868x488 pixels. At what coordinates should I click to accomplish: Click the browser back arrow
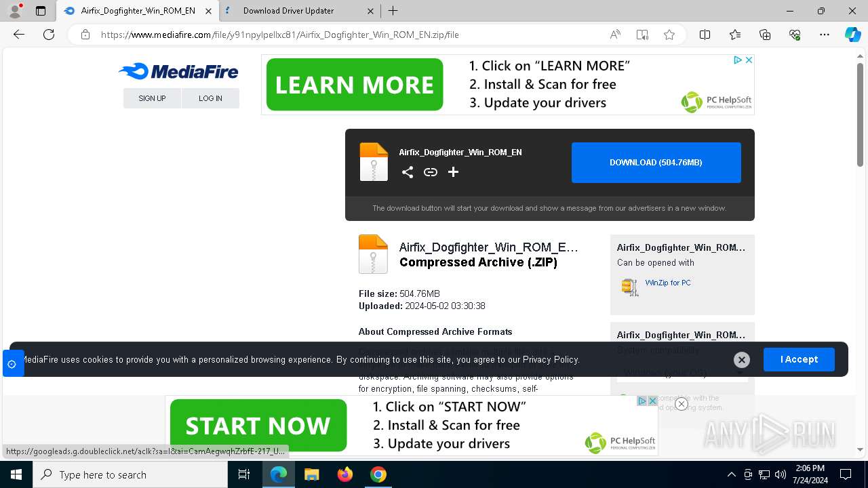pos(19,35)
